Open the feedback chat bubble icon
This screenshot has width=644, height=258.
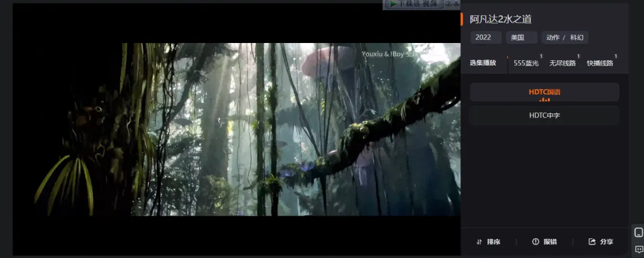(x=639, y=249)
